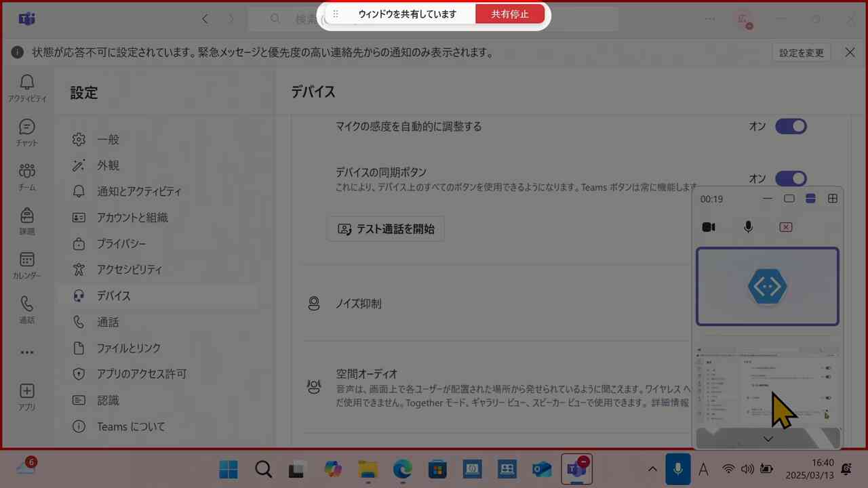Open アプリ from the sidebar
Screen dimensions: 868x488
pos(27,396)
